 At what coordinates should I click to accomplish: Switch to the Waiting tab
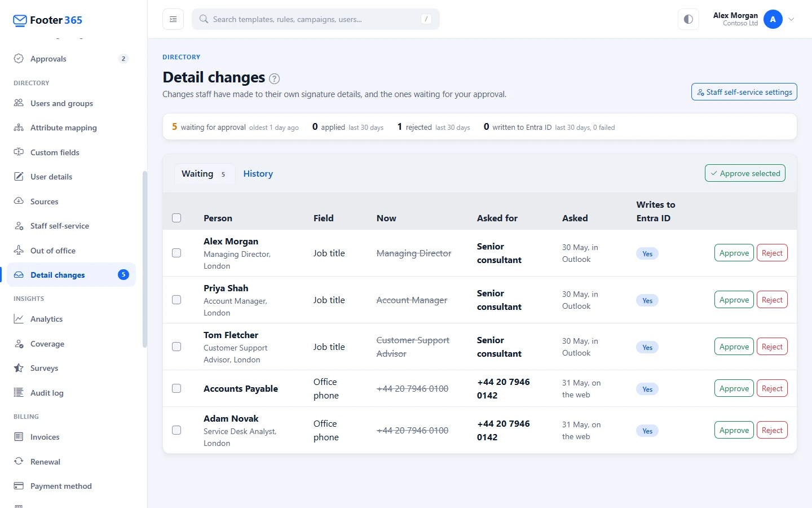204,174
